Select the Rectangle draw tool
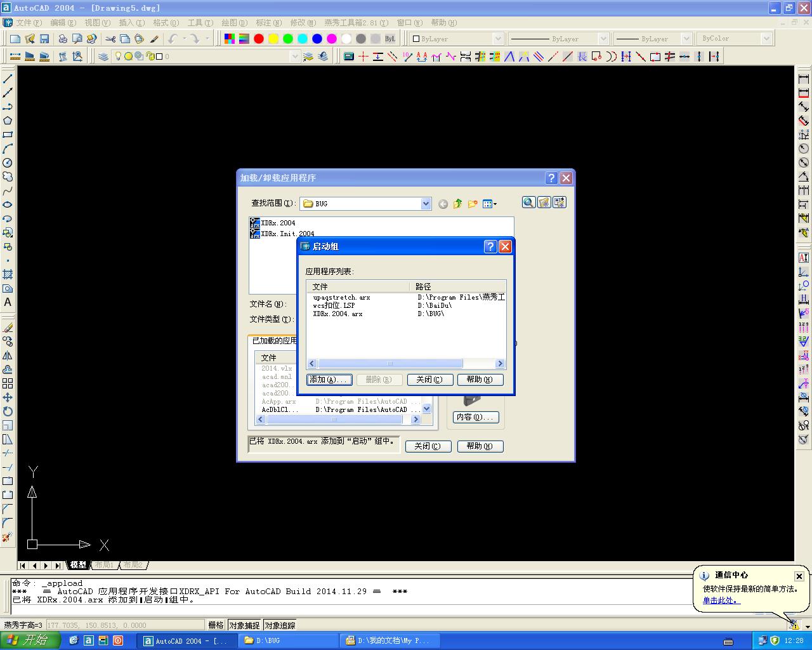This screenshot has height=650, width=812. (x=8, y=135)
